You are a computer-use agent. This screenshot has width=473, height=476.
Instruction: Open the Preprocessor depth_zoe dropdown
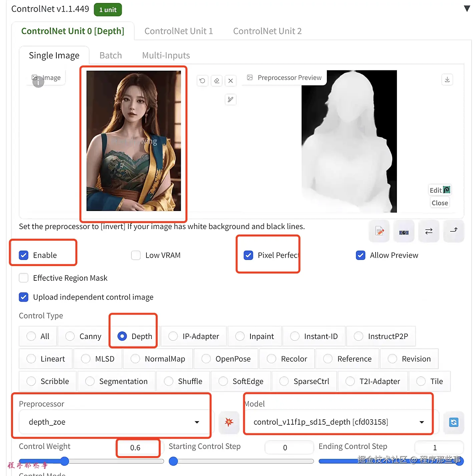tap(114, 422)
